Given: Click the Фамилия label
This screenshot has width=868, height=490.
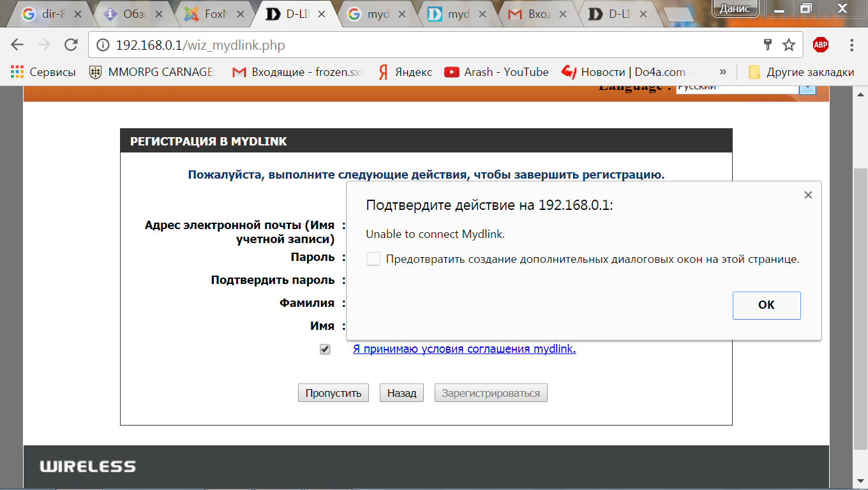Looking at the screenshot, I should coord(307,303).
